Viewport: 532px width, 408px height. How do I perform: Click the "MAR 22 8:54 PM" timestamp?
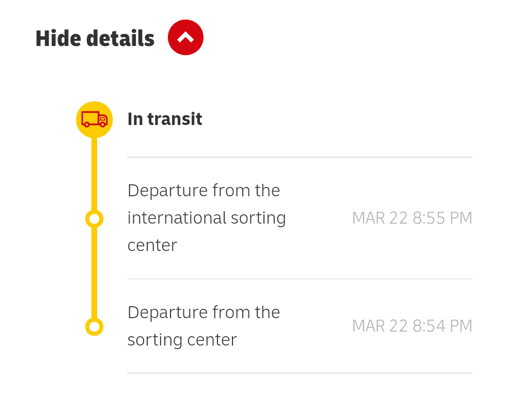412,326
